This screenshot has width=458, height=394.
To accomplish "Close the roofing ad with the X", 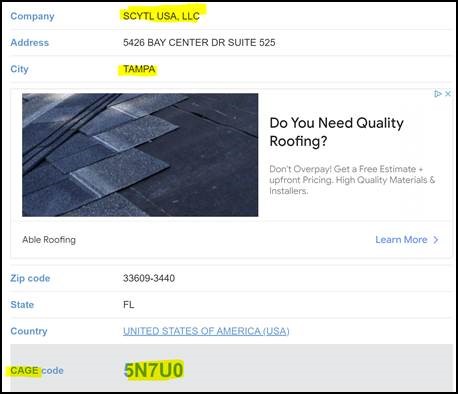I will tap(448, 94).
